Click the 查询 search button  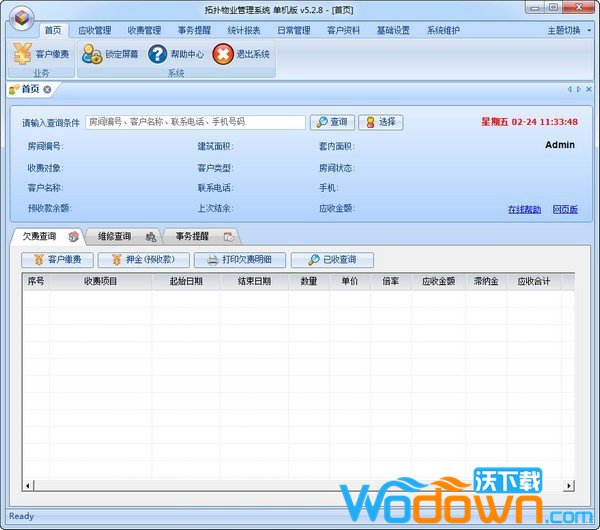click(332, 122)
